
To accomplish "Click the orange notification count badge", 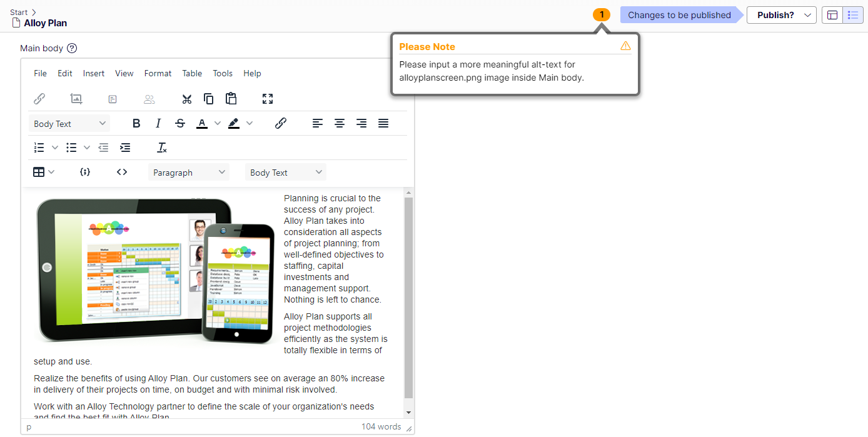I will coord(602,14).
